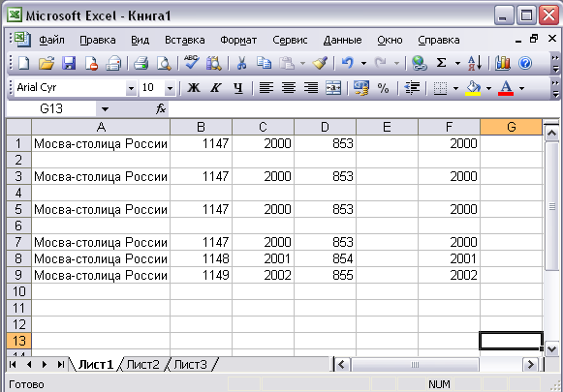The height and width of the screenshot is (392, 563).
Task: Toggle center alignment
Action: pos(289,88)
